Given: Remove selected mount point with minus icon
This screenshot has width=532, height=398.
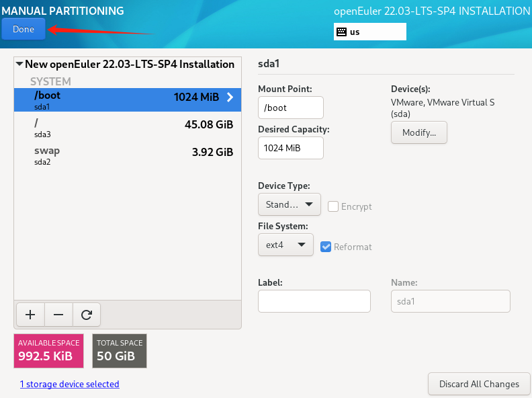Looking at the screenshot, I should [x=58, y=315].
